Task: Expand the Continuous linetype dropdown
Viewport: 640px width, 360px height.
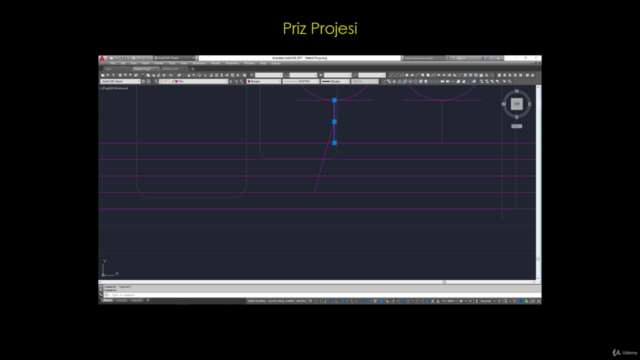Action: tap(301, 81)
